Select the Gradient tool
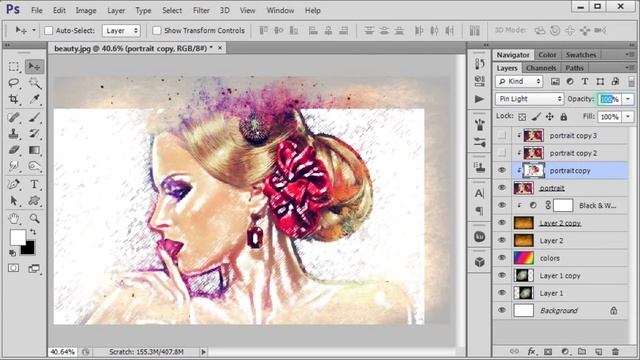This screenshot has width=640, height=360. [34, 150]
